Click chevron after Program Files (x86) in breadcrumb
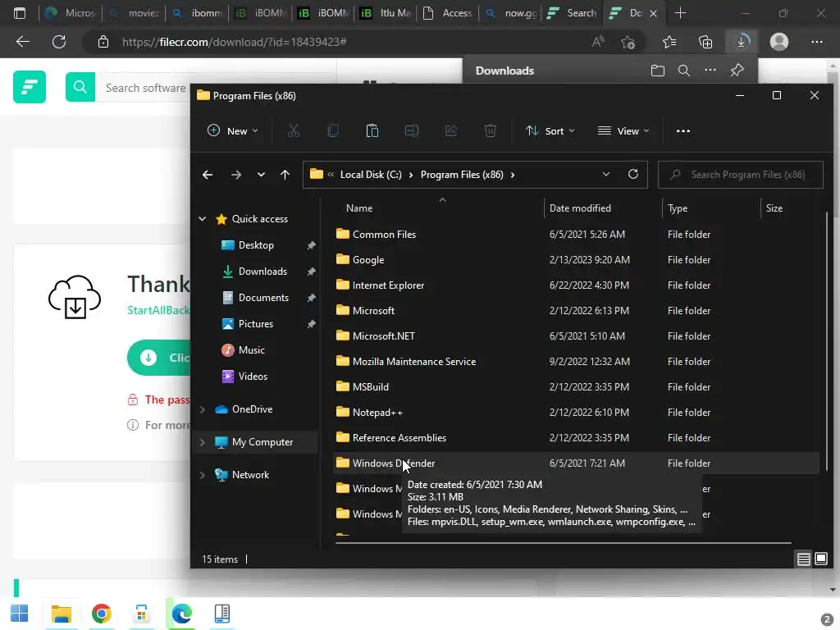The image size is (840, 630). tap(513, 175)
